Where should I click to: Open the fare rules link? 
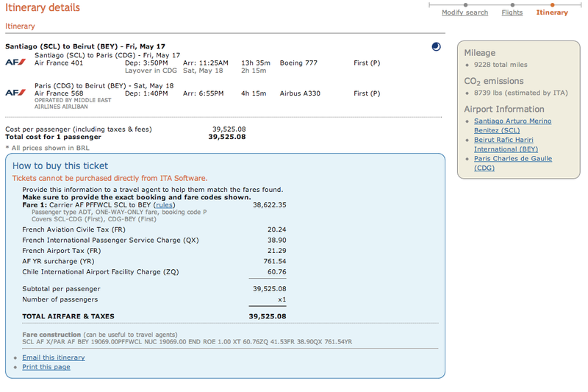(x=164, y=204)
